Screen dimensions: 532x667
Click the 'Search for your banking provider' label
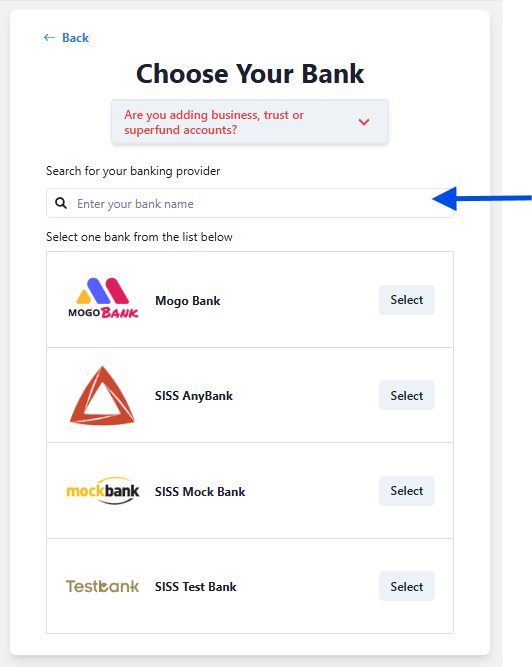pos(133,171)
